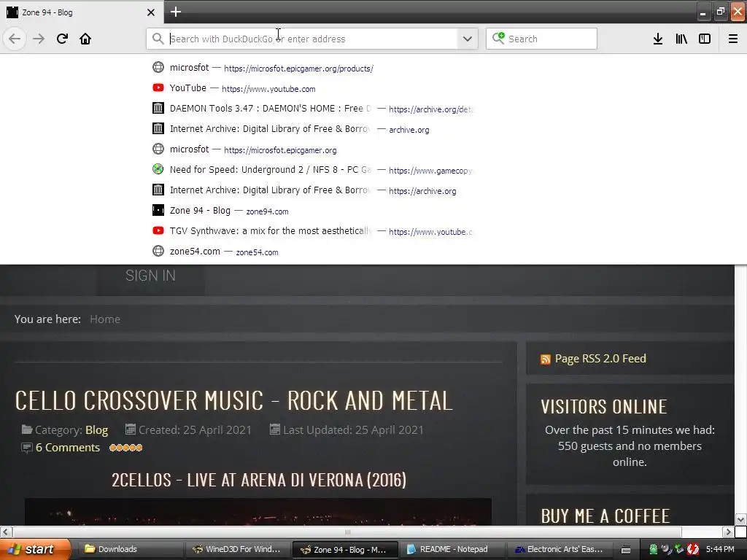747x560 pixels.
Task: Toggle the sidebar view icon
Action: (705, 39)
